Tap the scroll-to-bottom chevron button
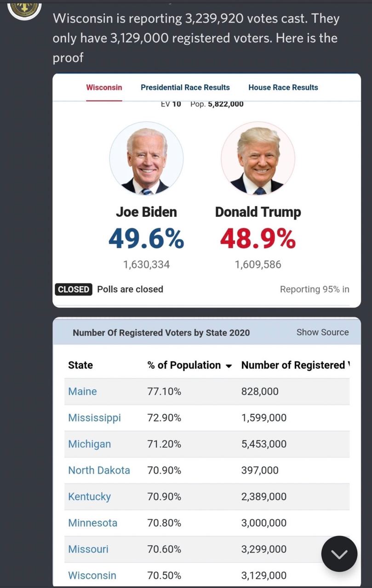The image size is (372, 588). 339,554
